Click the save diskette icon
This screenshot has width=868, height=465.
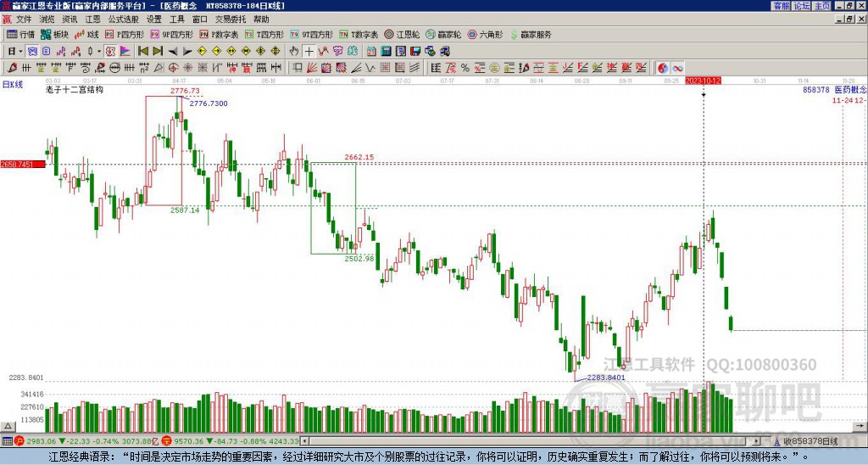[415, 52]
